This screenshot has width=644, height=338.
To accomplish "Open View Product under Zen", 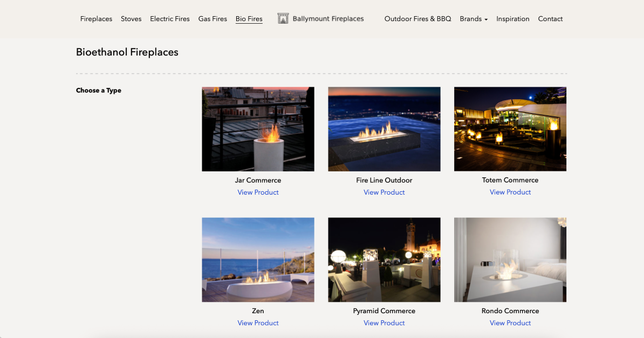I will pos(258,323).
